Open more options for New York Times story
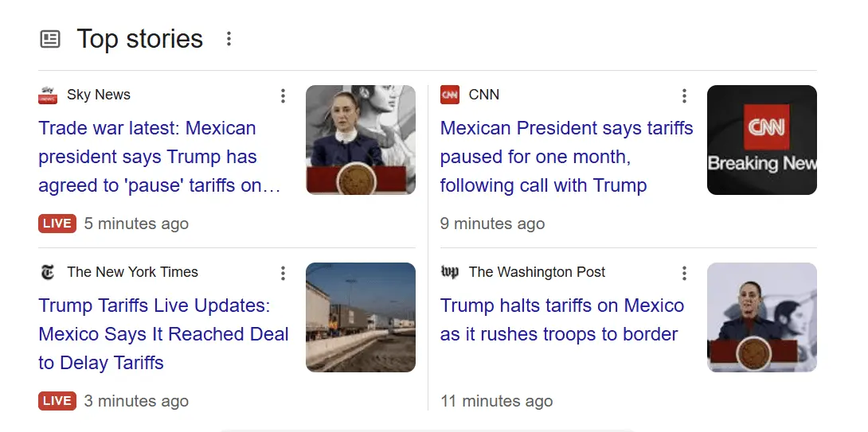Screen dimensions: 868x432 [283, 274]
